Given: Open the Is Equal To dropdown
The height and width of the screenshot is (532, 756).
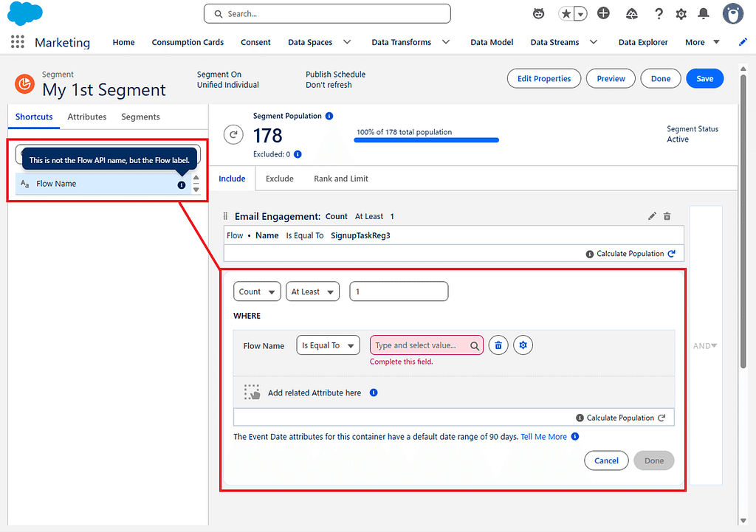Looking at the screenshot, I should [328, 345].
